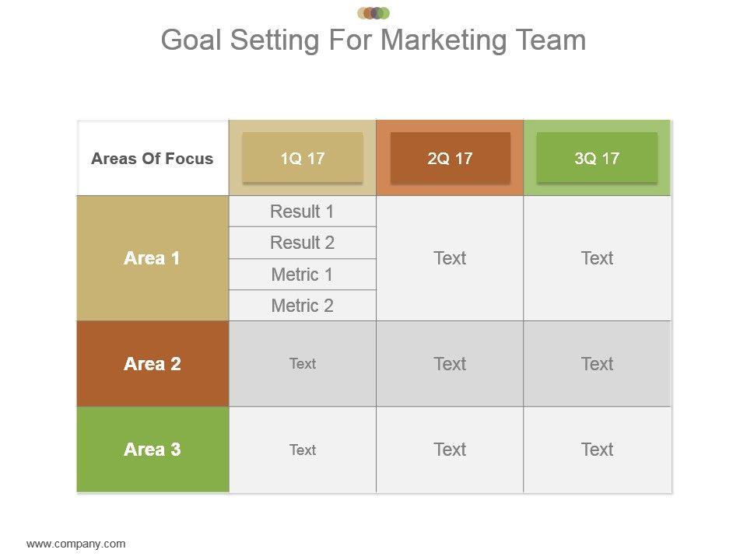Image resolution: width=747 pixels, height=560 pixels.
Task: Open the www.company.com link
Action: (76, 544)
